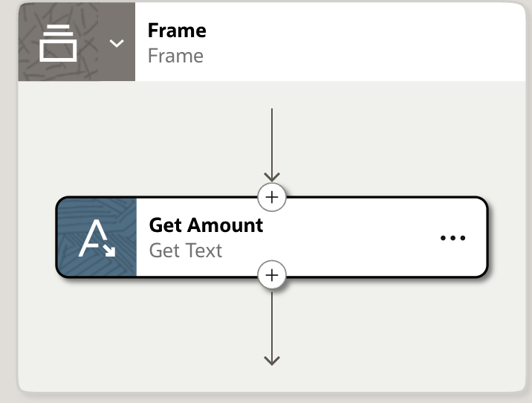This screenshot has height=403, width=532.
Task: Click the arrowhead above the top plus
Action: pyautogui.click(x=272, y=177)
